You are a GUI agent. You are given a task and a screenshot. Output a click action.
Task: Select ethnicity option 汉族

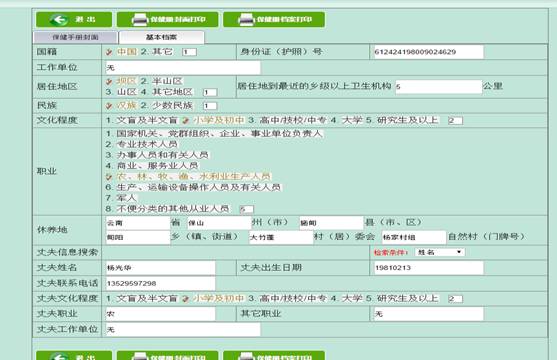tap(122, 106)
